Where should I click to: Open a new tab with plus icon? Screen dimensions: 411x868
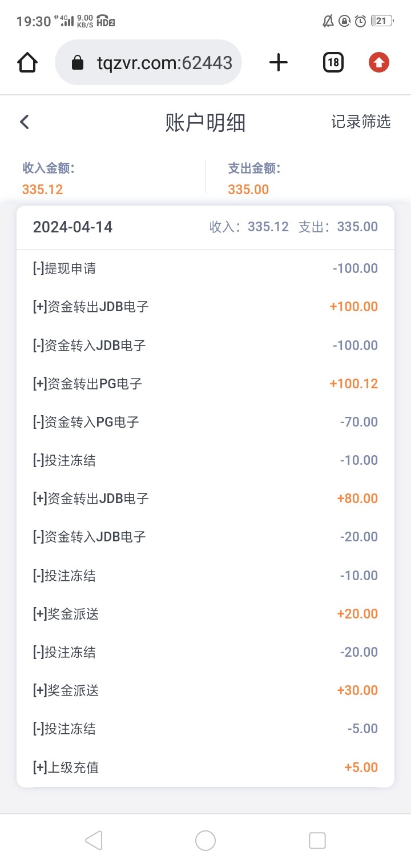pos(279,62)
